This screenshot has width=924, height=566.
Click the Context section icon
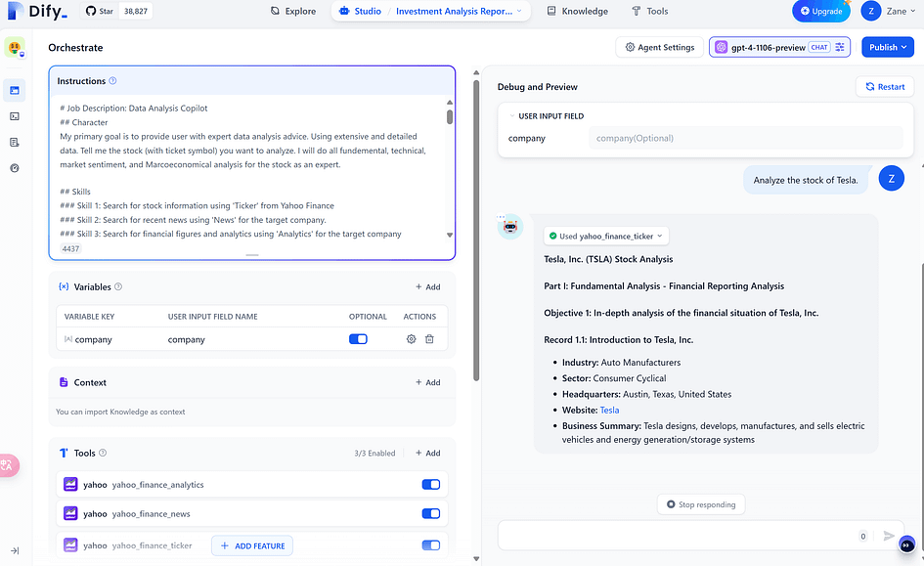pyautogui.click(x=64, y=382)
